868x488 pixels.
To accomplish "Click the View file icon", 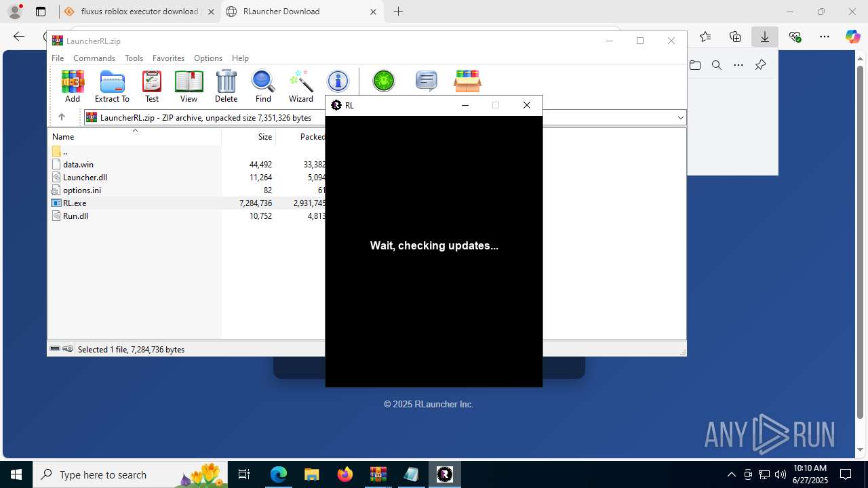I will point(189,86).
